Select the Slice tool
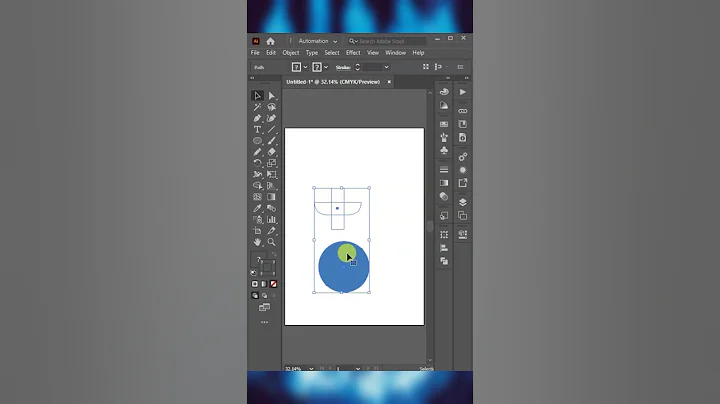Screen dimensions: 720x404 tap(271, 231)
